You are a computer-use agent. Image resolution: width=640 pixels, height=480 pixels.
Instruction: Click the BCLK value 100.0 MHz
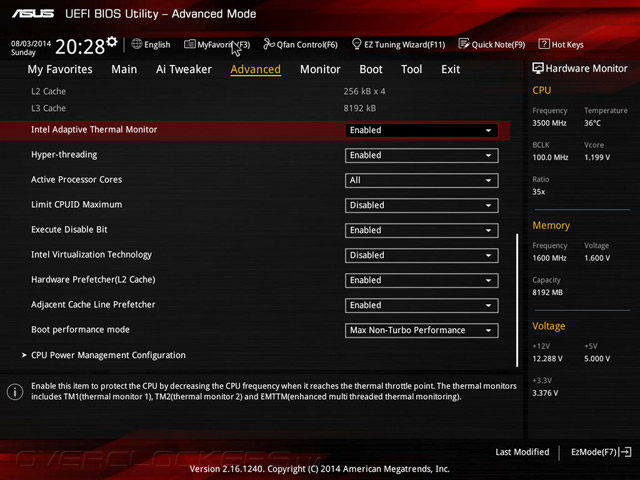[x=550, y=157]
